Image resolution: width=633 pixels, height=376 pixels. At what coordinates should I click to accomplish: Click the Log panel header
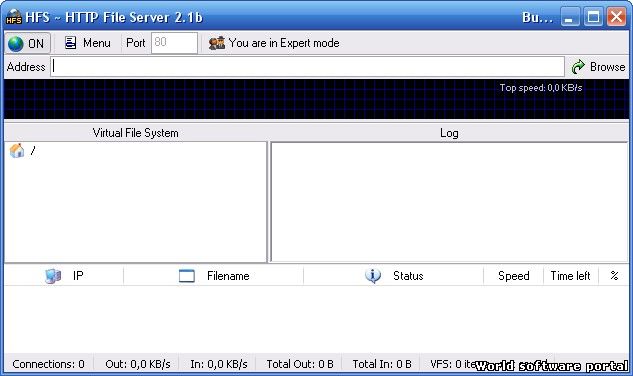(449, 133)
